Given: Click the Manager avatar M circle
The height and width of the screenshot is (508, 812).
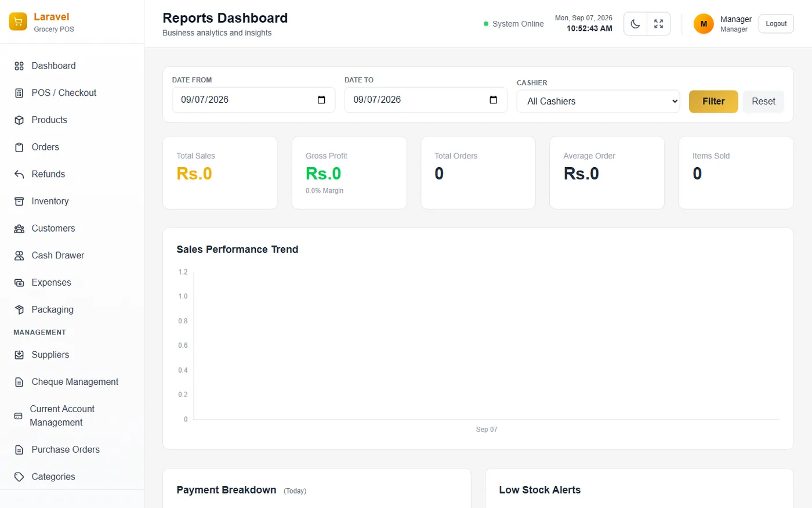Looking at the screenshot, I should click(704, 24).
